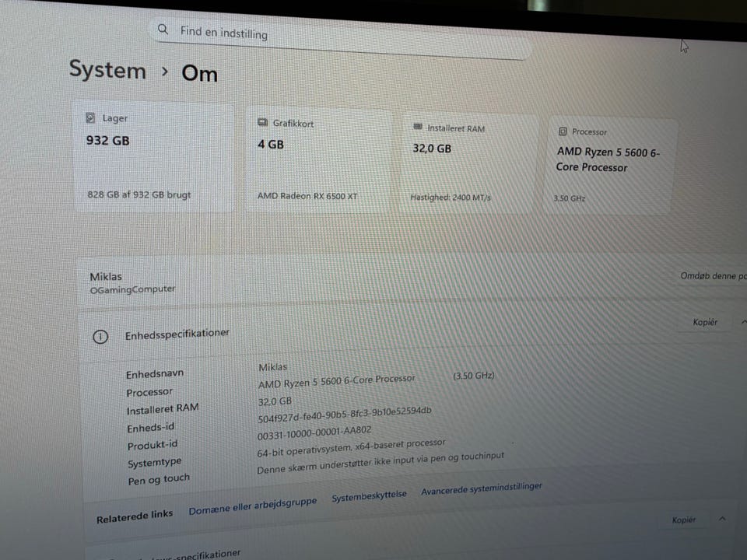Select the Enheds-id value text

tap(345, 415)
